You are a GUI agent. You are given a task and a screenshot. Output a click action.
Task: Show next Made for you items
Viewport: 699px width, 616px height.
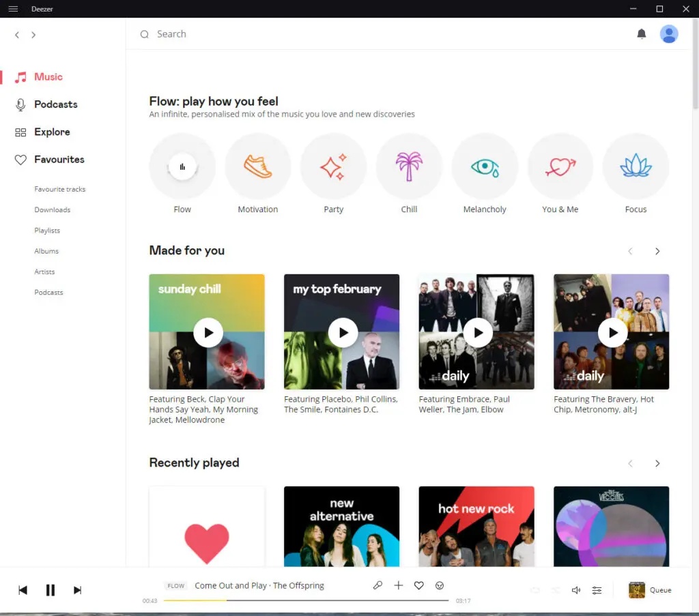pyautogui.click(x=657, y=251)
